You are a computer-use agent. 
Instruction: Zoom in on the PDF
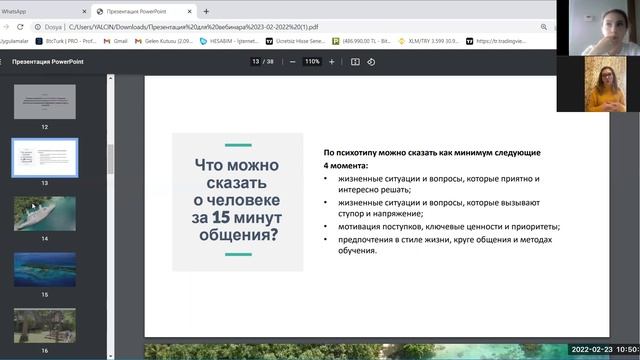point(332,62)
